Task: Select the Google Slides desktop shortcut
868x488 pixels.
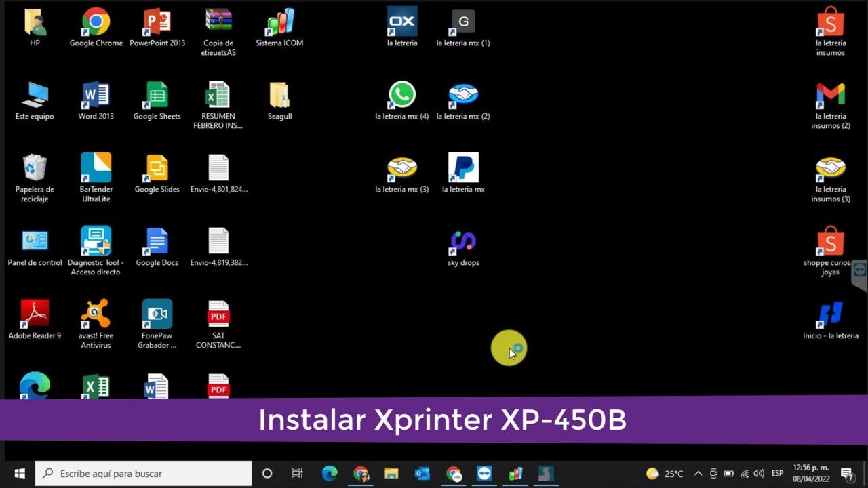Action: point(157,174)
